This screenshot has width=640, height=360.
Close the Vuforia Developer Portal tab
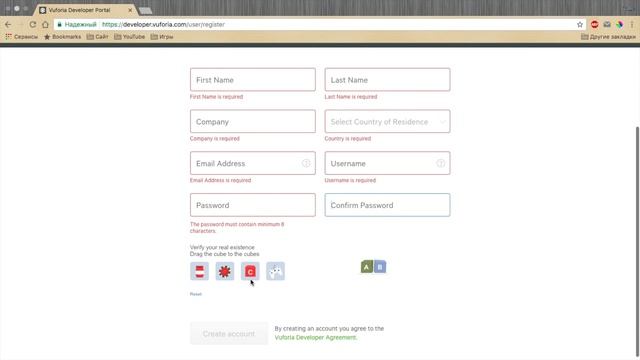point(130,10)
